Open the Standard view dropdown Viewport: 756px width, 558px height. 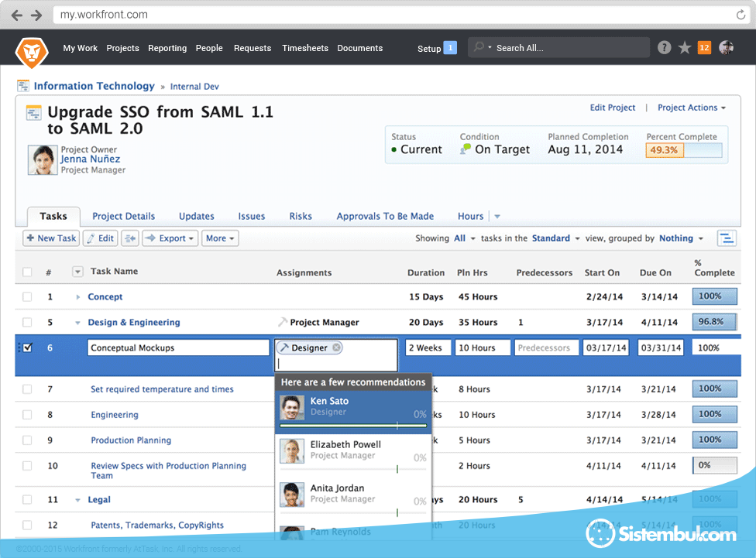556,238
